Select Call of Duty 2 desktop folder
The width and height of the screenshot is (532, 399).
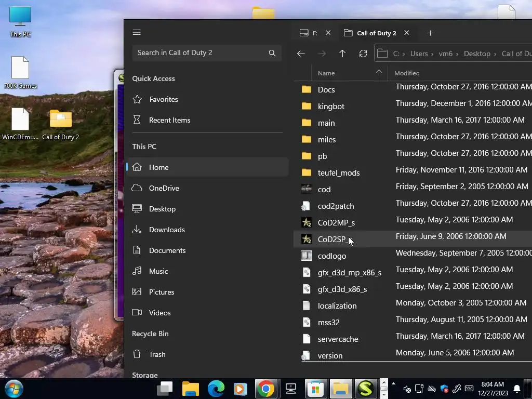(61, 124)
